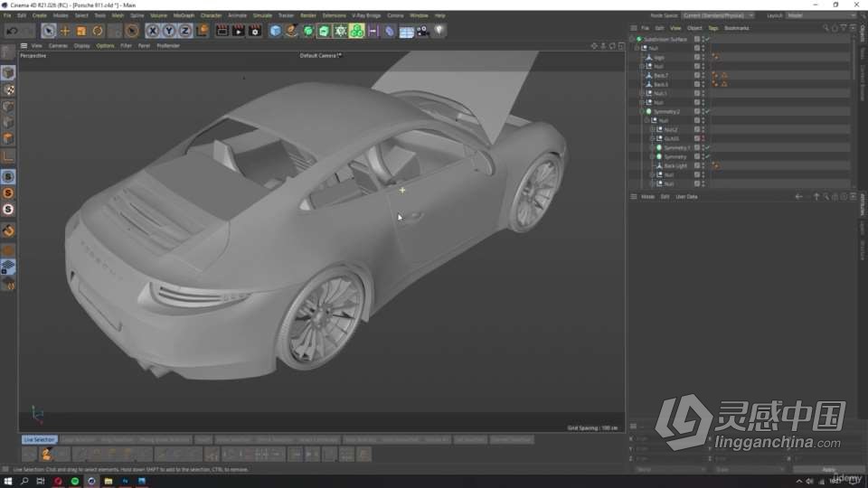Viewport: 868px width, 488px height.
Task: Toggle Subdivision Surface enable checkmark
Action: click(x=707, y=39)
